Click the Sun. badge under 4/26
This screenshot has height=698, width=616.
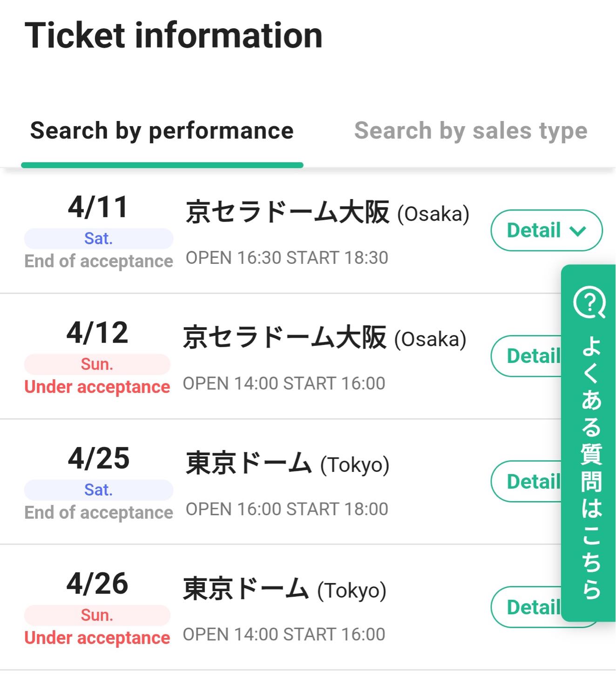click(x=97, y=615)
